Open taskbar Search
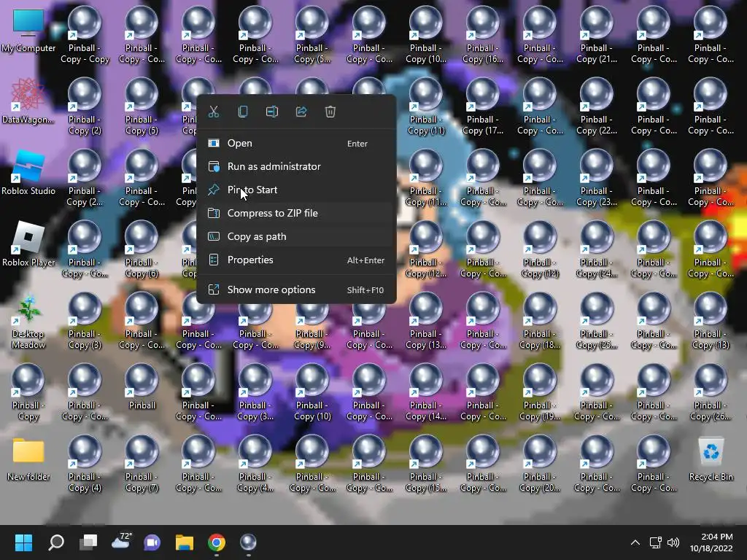Screen dimensions: 747x560 point(56,542)
